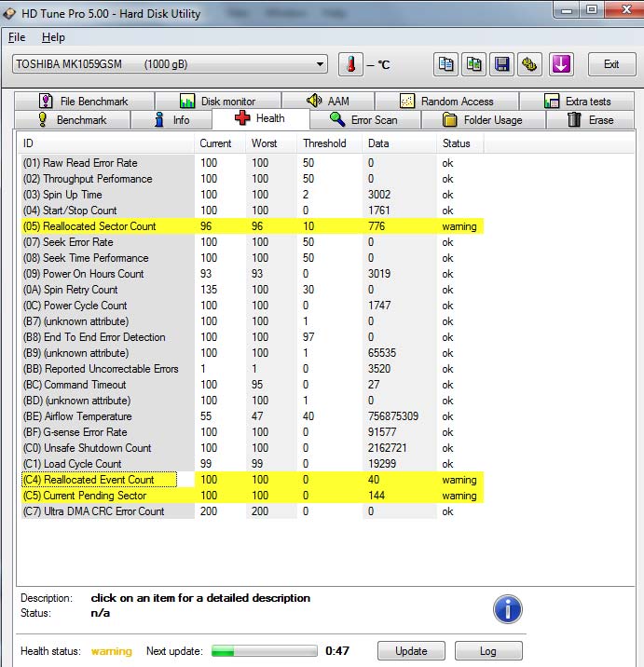Click the 756875309 Airflow Temperature data value
Image resolution: width=644 pixels, height=667 pixels.
pos(393,416)
